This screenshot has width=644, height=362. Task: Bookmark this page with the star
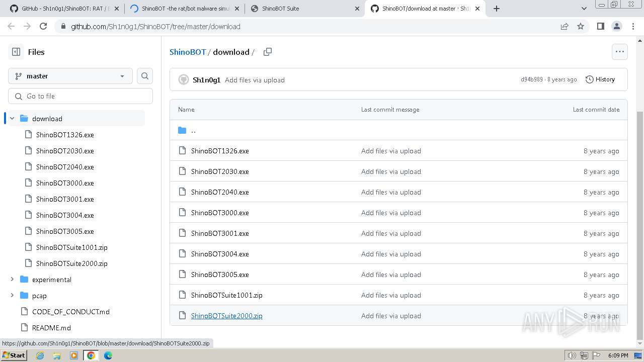(x=581, y=26)
